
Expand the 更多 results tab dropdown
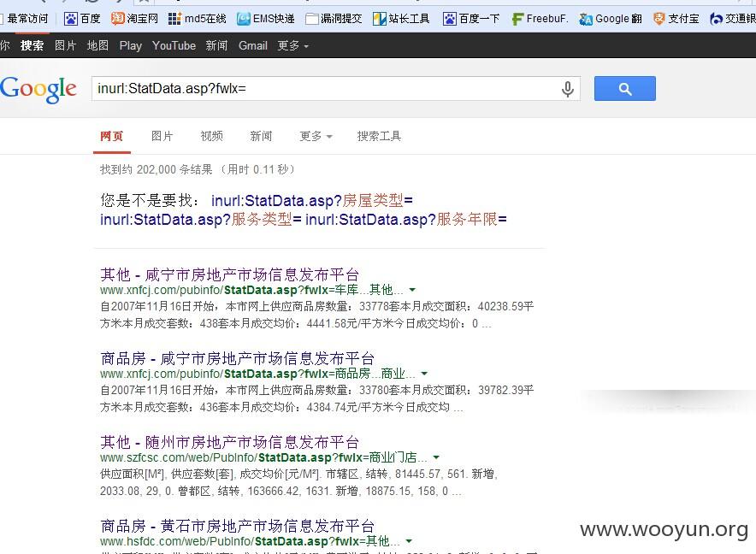point(316,137)
